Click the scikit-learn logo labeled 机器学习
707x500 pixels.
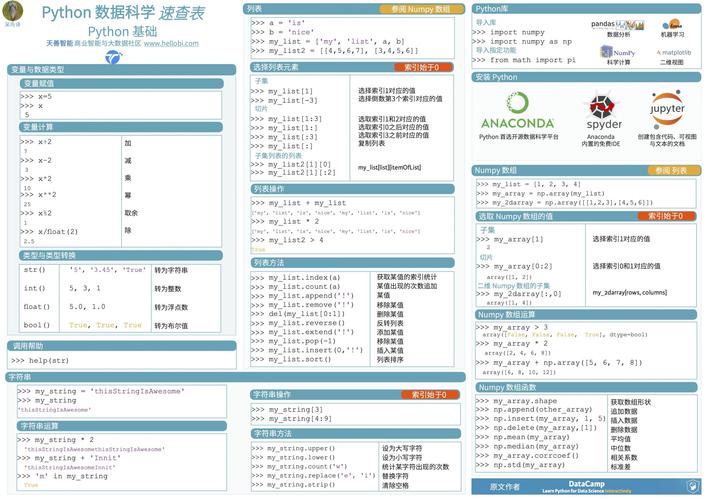pos(672,24)
